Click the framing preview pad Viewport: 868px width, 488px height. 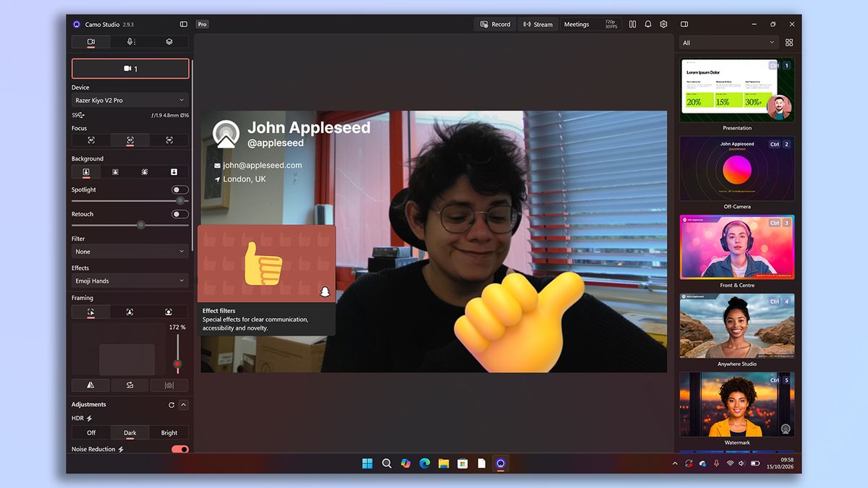coord(119,348)
